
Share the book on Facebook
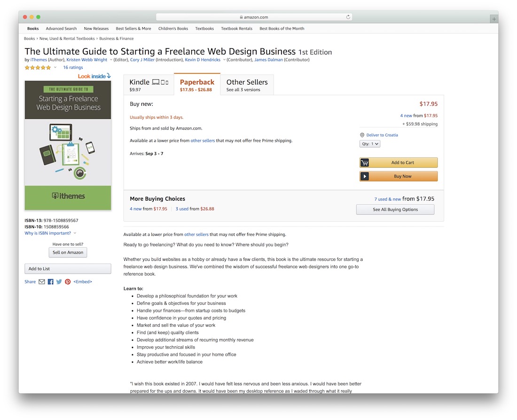[50, 282]
